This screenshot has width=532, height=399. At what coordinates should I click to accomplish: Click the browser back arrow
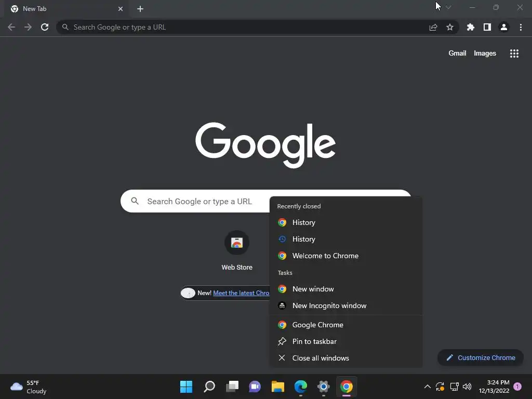[x=11, y=27]
